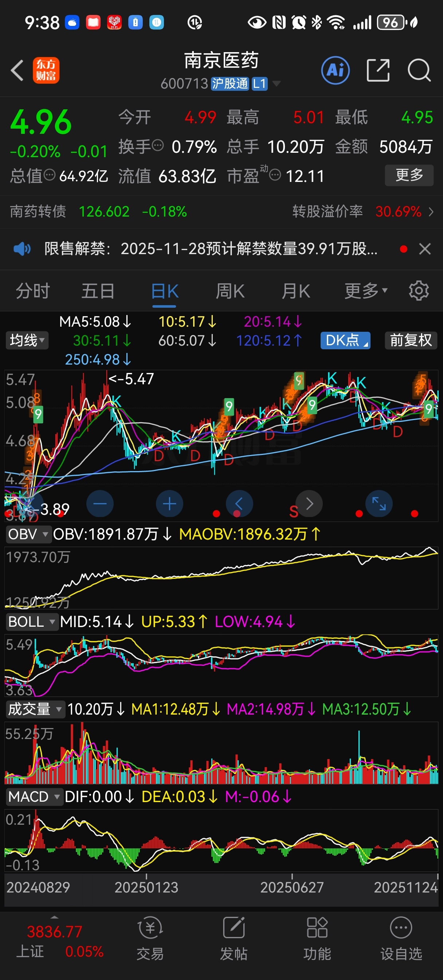
Task: Open the 限售解禁 announcement text
Action: pyautogui.click(x=211, y=249)
